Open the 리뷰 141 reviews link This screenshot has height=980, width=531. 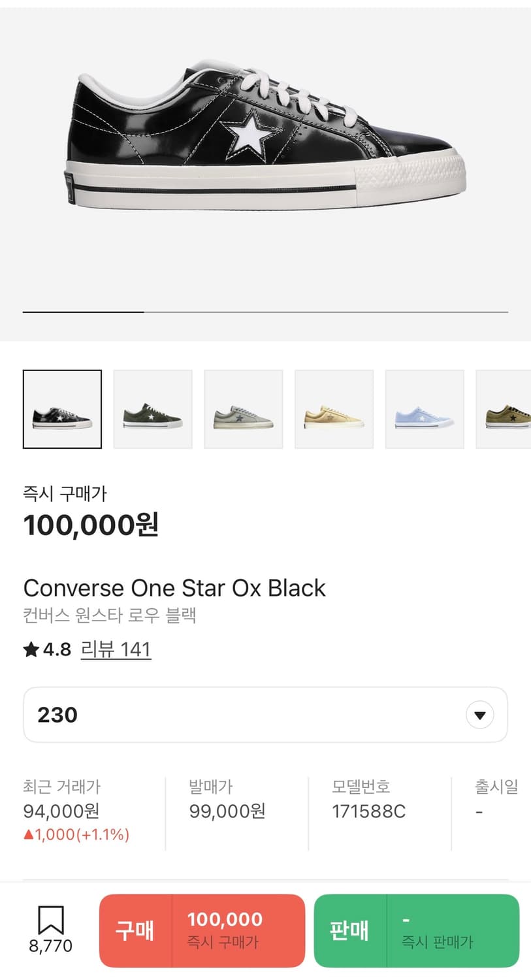tap(116, 649)
